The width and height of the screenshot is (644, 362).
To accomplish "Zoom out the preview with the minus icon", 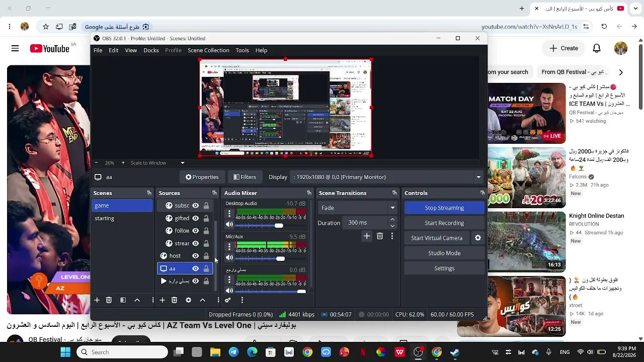I will (x=96, y=163).
